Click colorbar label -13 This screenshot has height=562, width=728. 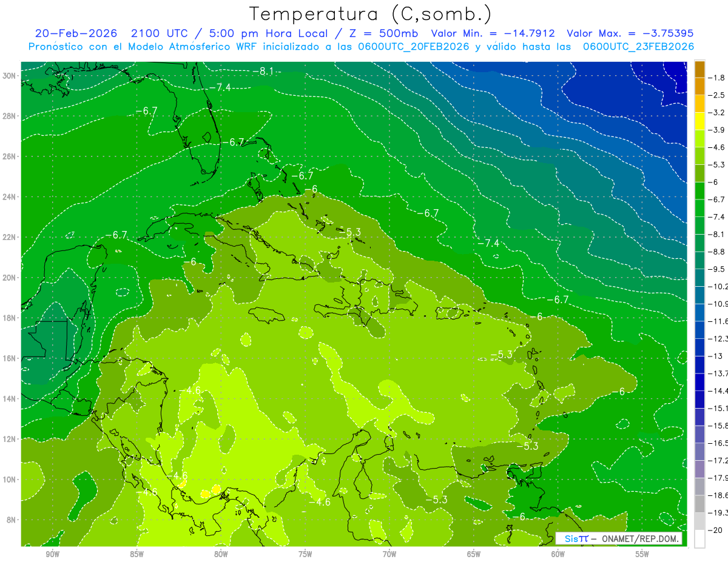click(716, 356)
